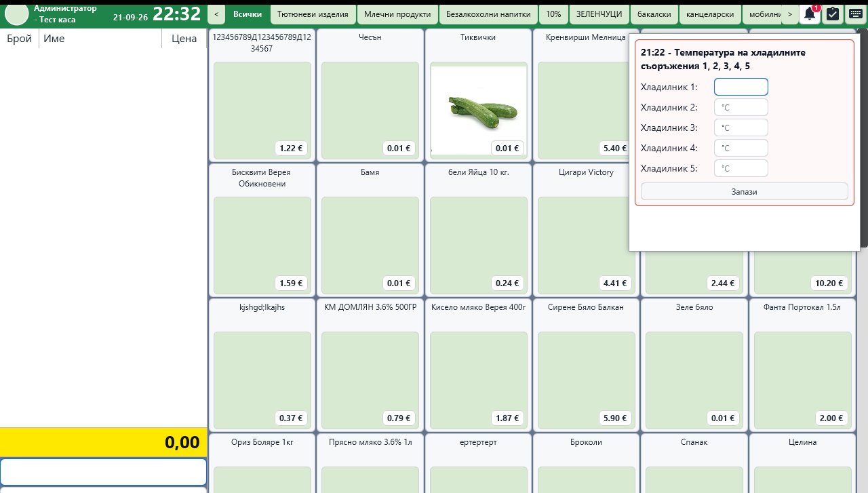Select the Тиквички zucchini product

coord(478,95)
